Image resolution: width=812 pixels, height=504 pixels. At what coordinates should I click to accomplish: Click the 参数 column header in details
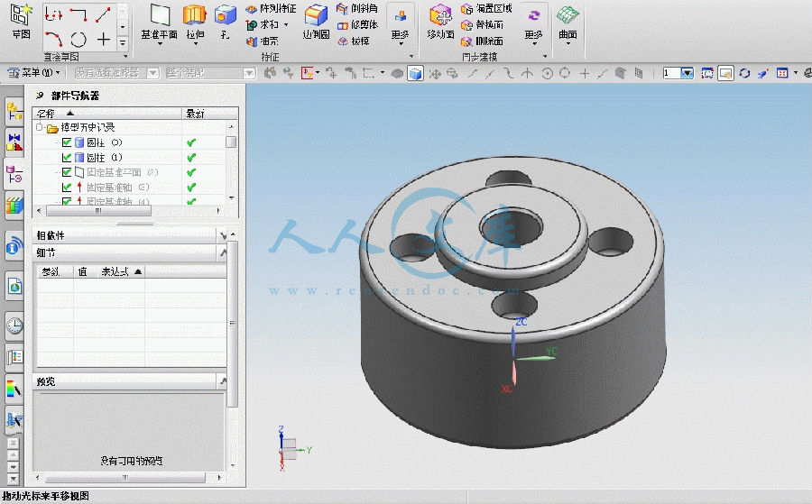pos(54,271)
